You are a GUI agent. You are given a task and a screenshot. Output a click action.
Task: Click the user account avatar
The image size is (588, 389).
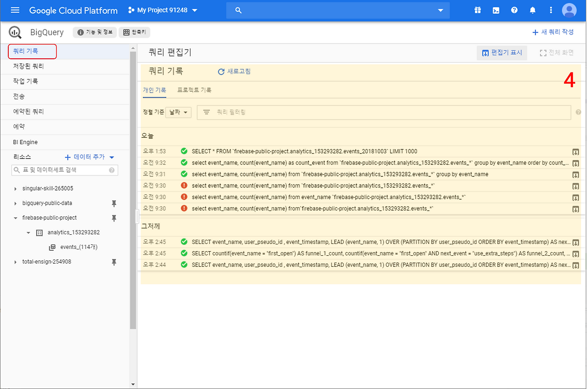click(x=570, y=10)
